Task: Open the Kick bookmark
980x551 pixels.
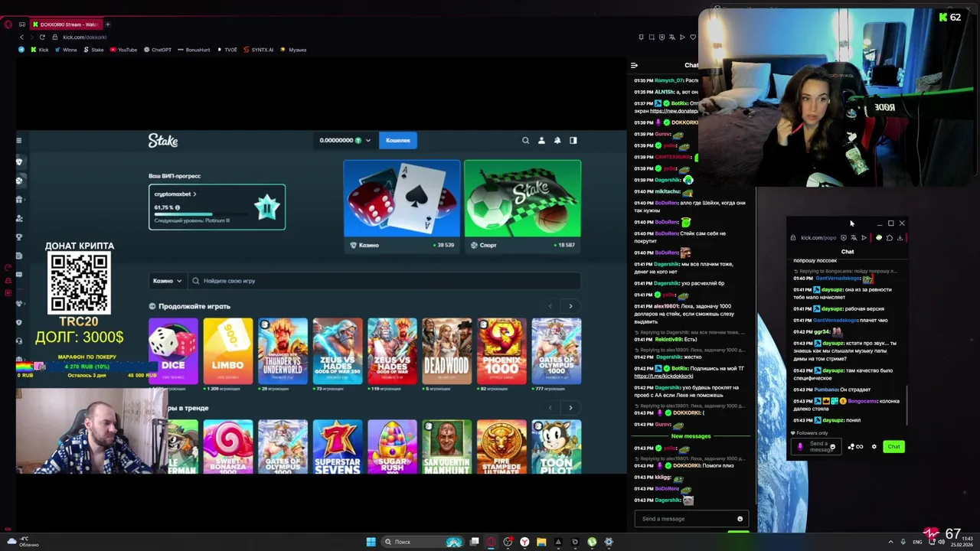Action: pos(39,50)
